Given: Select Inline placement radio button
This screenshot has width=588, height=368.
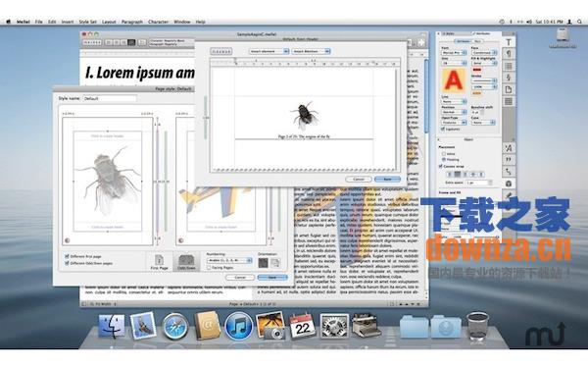Looking at the screenshot, I should click(444, 154).
